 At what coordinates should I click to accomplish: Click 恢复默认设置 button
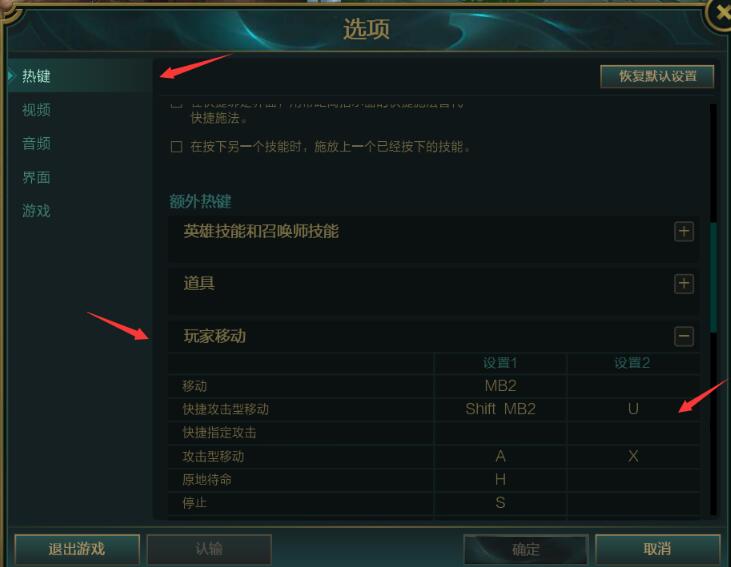[657, 76]
